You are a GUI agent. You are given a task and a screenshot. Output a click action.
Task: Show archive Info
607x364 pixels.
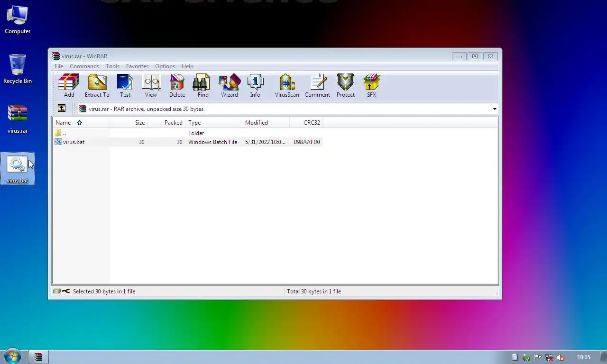tap(255, 86)
